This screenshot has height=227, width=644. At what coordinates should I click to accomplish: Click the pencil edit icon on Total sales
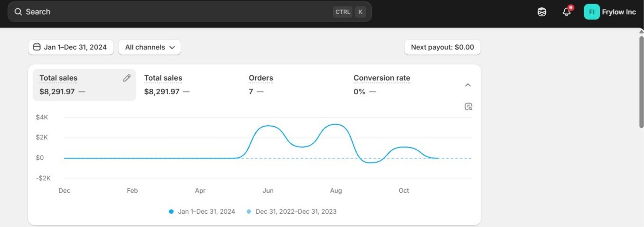(127, 78)
